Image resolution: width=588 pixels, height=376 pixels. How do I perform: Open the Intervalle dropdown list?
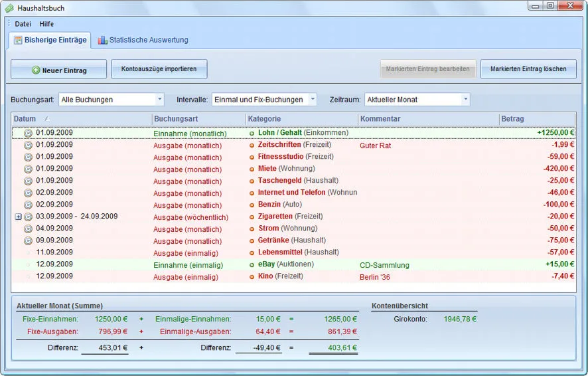tap(264, 100)
